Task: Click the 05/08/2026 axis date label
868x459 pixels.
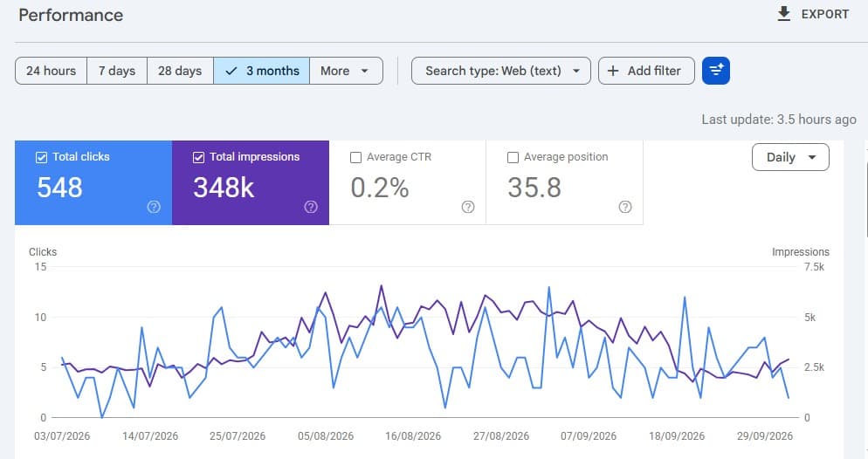Action: click(x=326, y=435)
